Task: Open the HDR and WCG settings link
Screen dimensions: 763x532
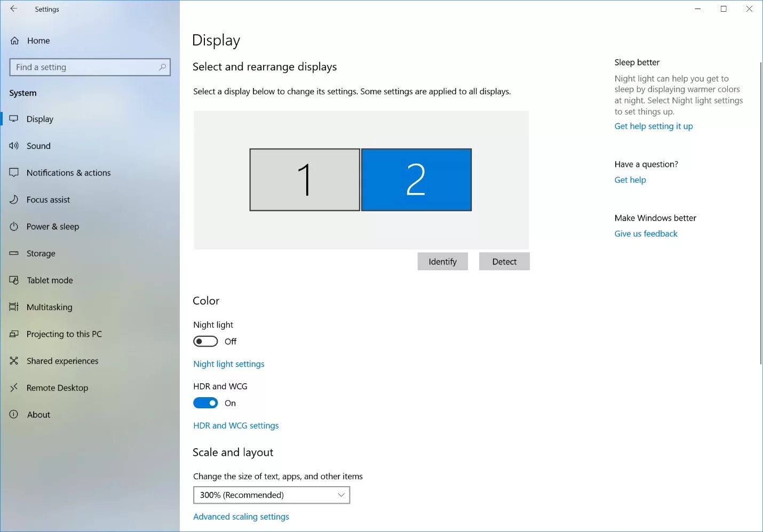Action: point(236,425)
